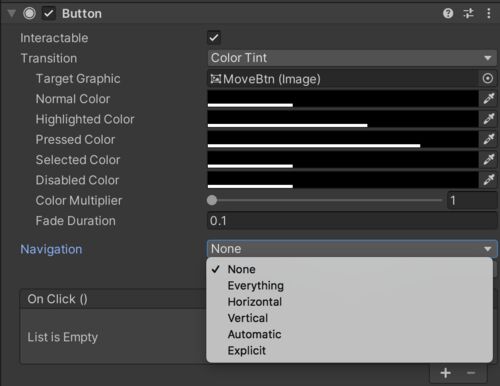Click the Button component title

pyautogui.click(x=82, y=14)
